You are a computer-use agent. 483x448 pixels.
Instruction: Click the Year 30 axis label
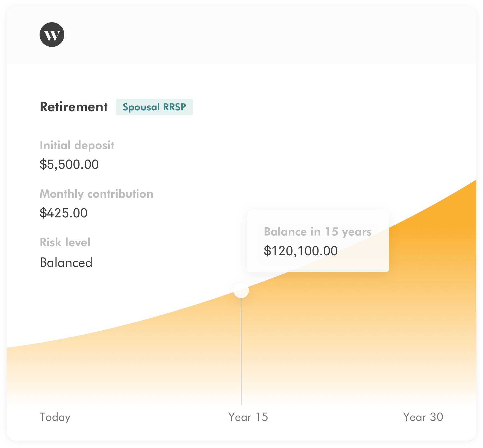tap(423, 417)
